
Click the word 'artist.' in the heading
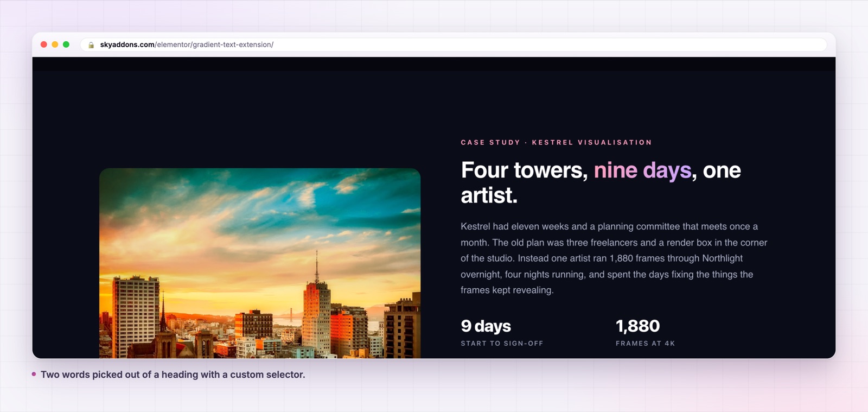click(489, 195)
